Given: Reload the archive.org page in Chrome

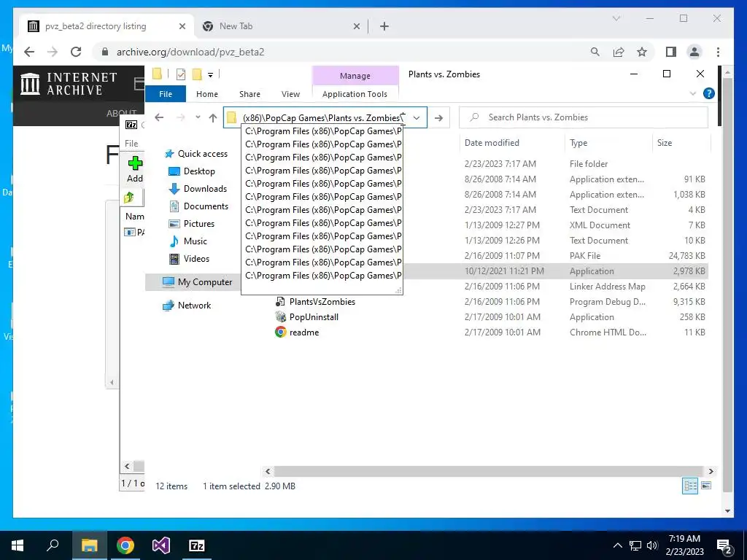Looking at the screenshot, I should (x=76, y=52).
